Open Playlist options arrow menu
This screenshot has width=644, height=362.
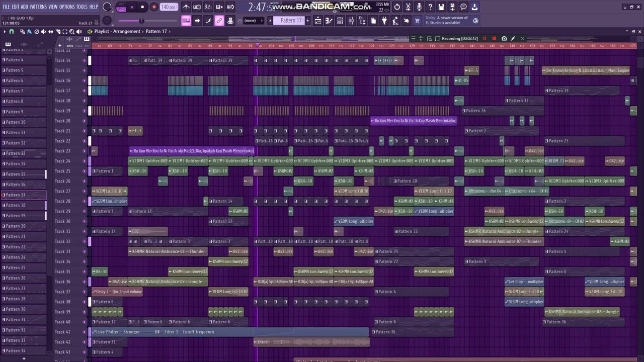coord(5,31)
